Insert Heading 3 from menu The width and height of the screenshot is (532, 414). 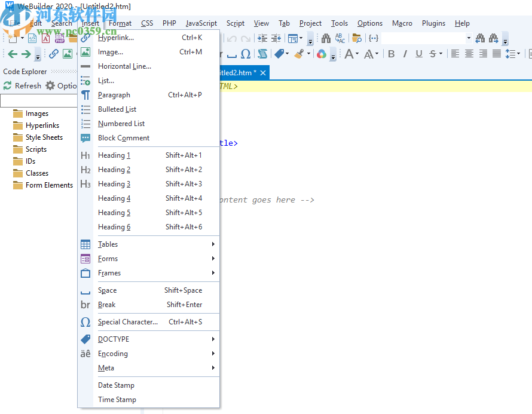coord(149,184)
